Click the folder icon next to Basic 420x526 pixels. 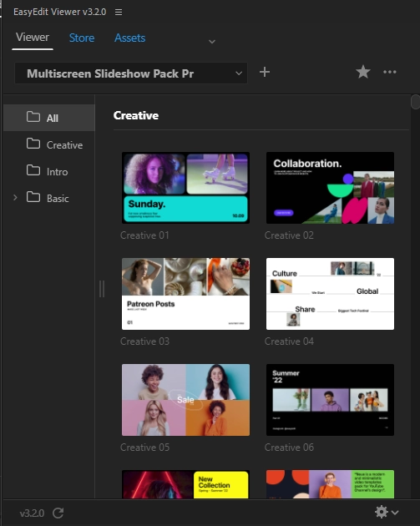(33, 197)
